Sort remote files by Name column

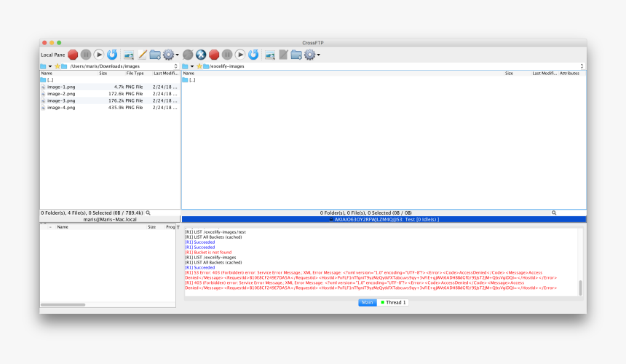pyautogui.click(x=343, y=74)
